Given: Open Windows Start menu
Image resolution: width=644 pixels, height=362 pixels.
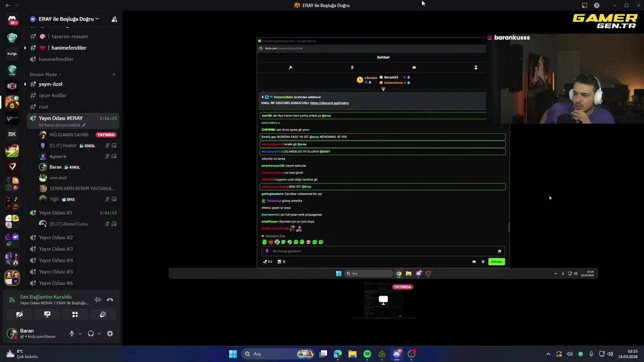Looking at the screenshot, I should [x=233, y=354].
